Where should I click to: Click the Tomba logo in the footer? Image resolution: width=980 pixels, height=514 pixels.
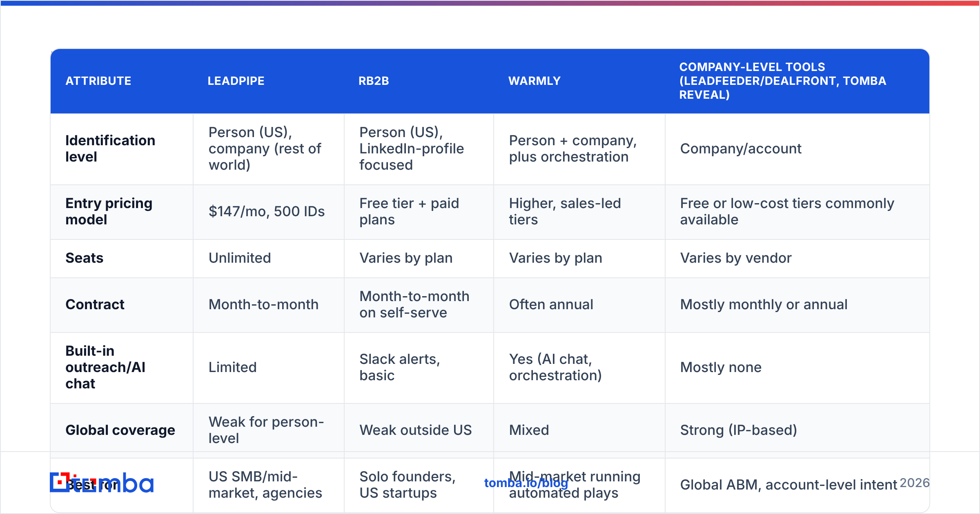(x=102, y=483)
